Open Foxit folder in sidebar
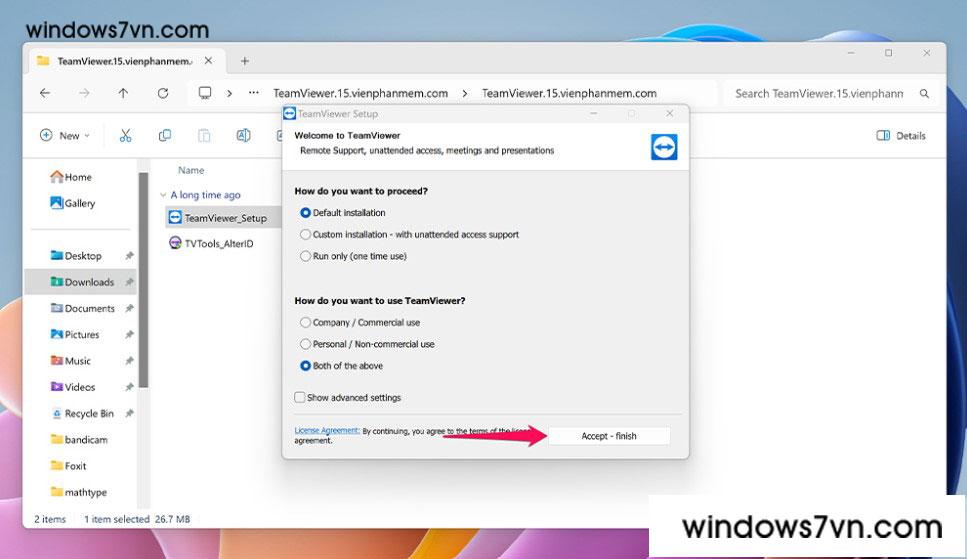 pyautogui.click(x=68, y=466)
